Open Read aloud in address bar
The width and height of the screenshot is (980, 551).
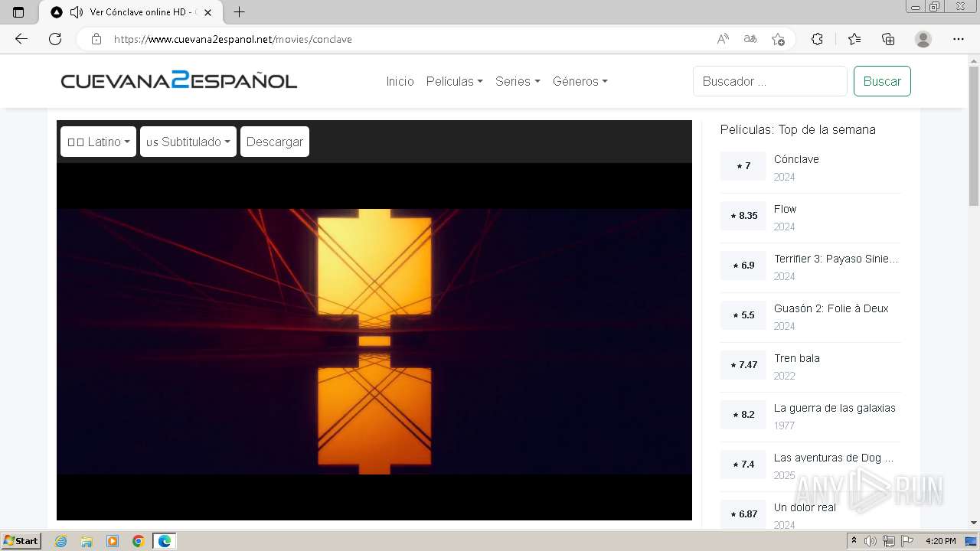723,39
